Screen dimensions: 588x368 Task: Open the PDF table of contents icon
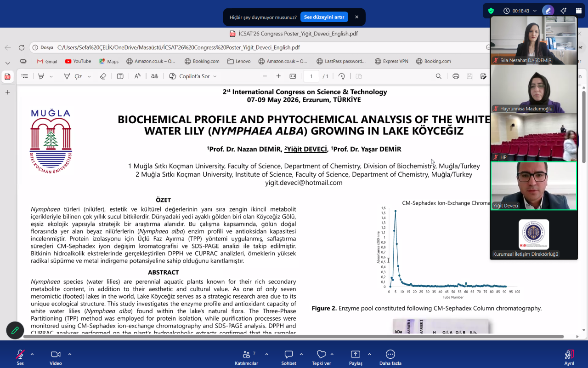point(25,76)
